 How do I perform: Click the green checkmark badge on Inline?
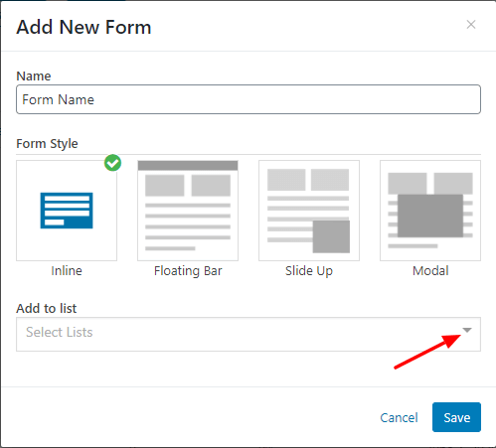[x=112, y=163]
